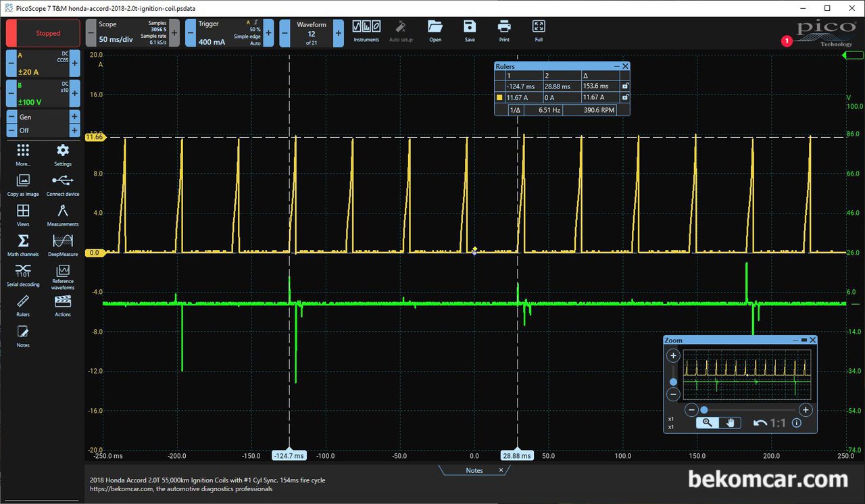
Task: Close the Rulers panel
Action: pos(626,66)
